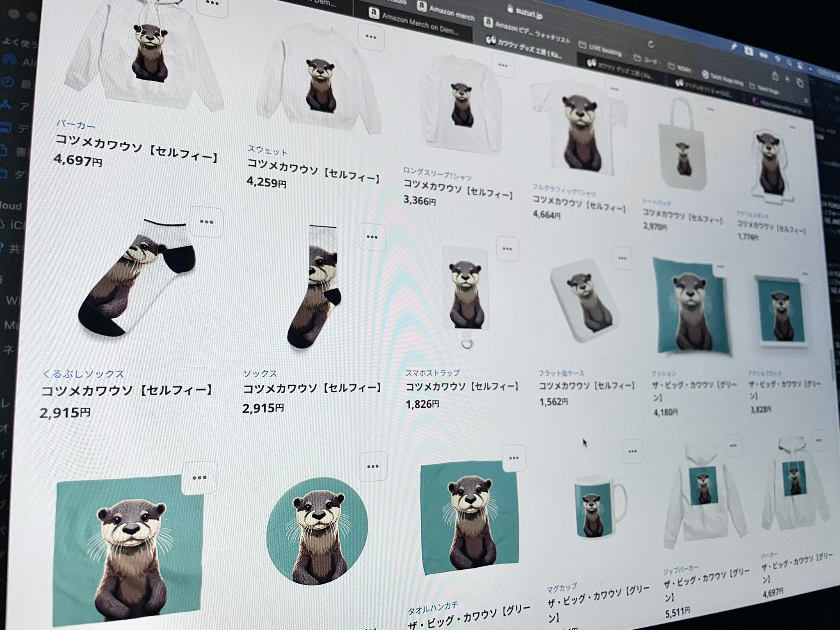
Task: Click the 4,259円 sweatshirt price
Action: pyautogui.click(x=267, y=182)
